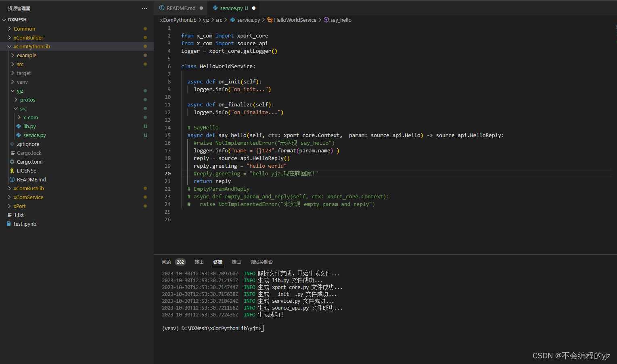The image size is (617, 364).
Task: Expand the xComBuilder folder
Action: (9, 37)
